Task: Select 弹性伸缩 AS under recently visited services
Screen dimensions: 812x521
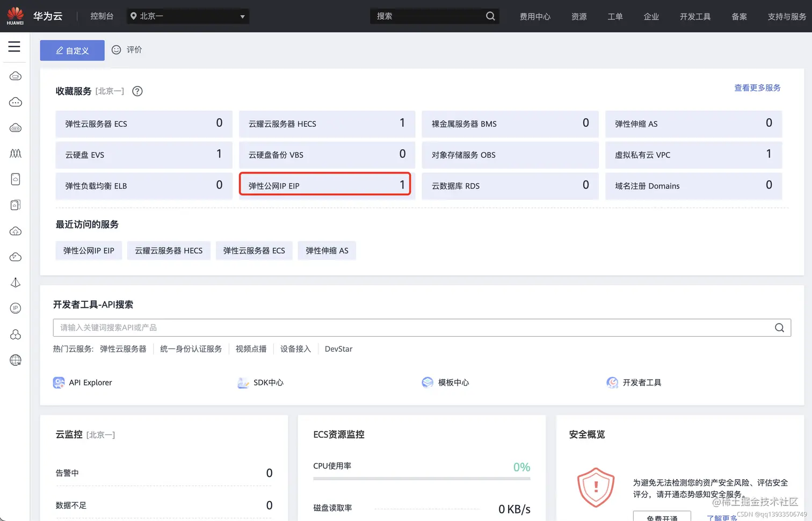Action: tap(327, 251)
